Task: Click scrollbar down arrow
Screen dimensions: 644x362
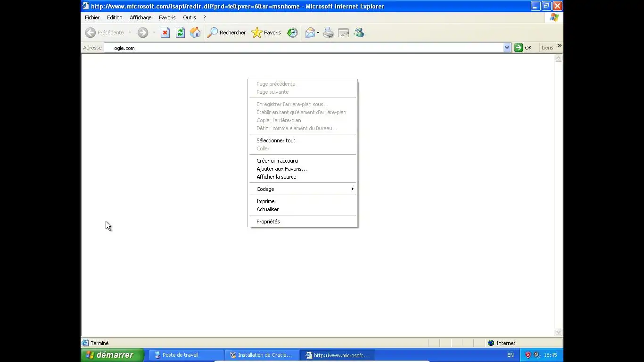Action: (x=559, y=332)
